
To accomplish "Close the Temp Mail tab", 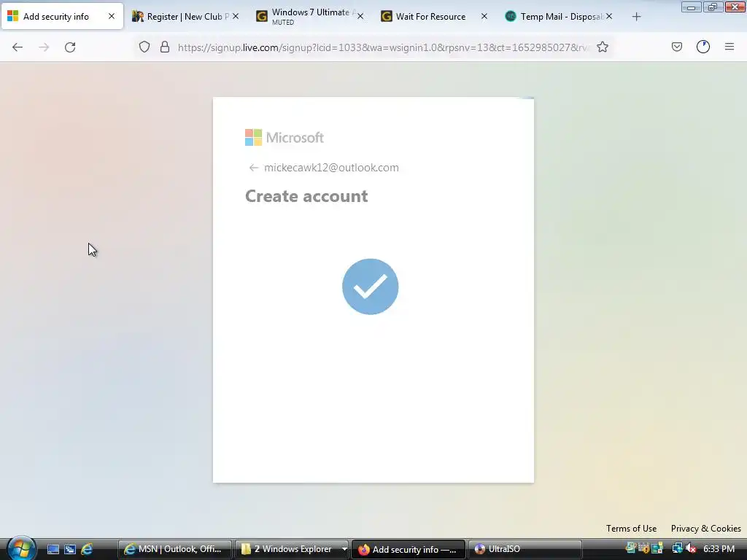I will (609, 16).
